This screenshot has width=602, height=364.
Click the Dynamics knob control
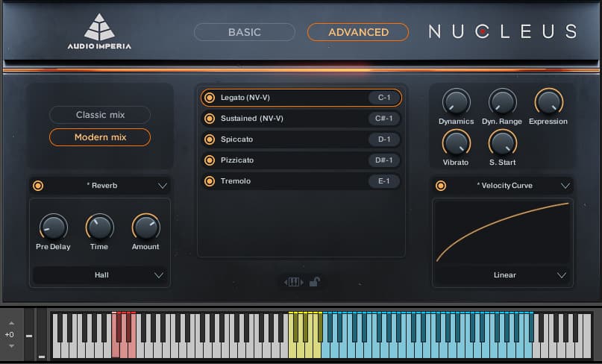pyautogui.click(x=456, y=101)
